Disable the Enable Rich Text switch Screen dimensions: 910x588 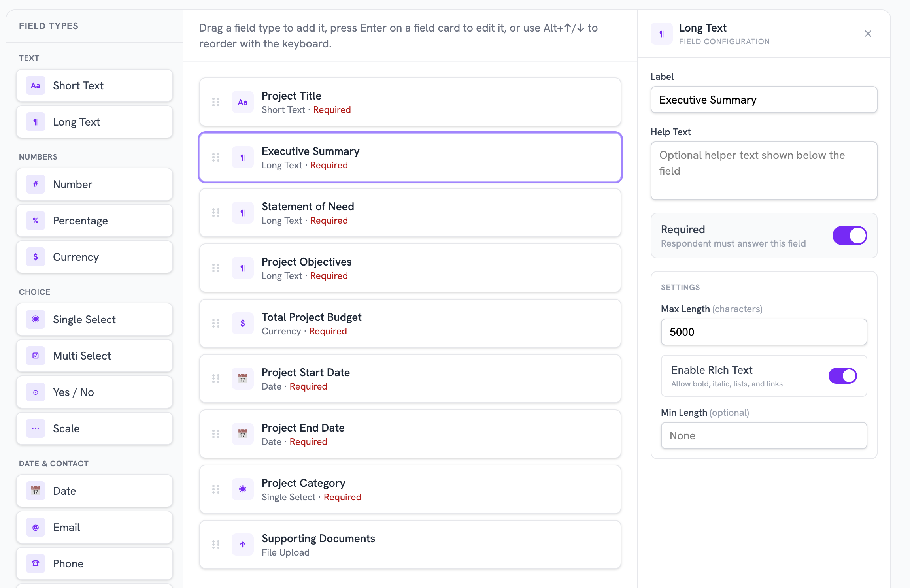point(843,376)
